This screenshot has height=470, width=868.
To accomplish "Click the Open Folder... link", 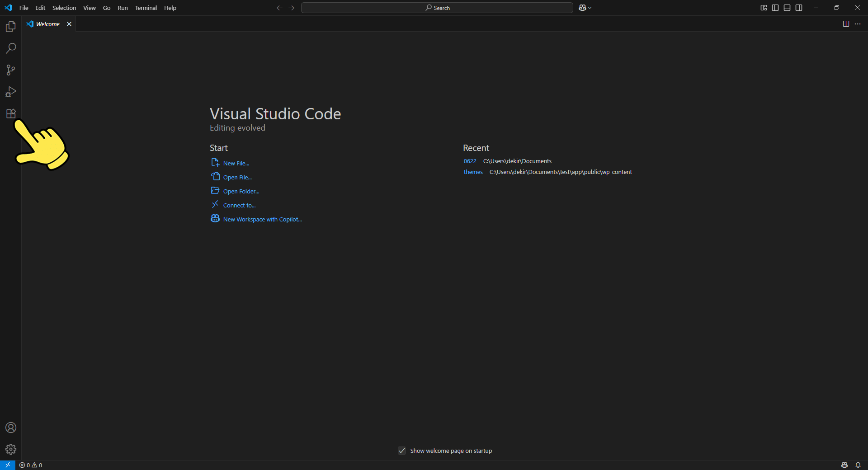I will point(235,191).
